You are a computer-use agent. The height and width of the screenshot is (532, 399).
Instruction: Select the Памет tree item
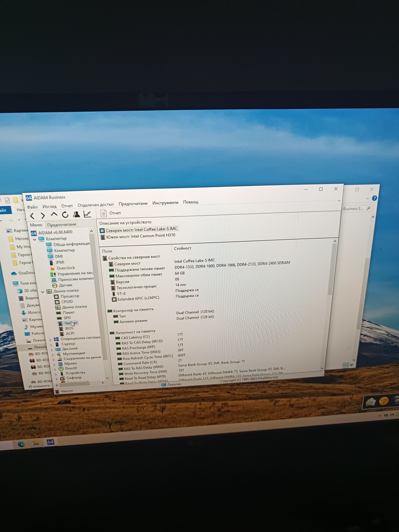point(65,313)
